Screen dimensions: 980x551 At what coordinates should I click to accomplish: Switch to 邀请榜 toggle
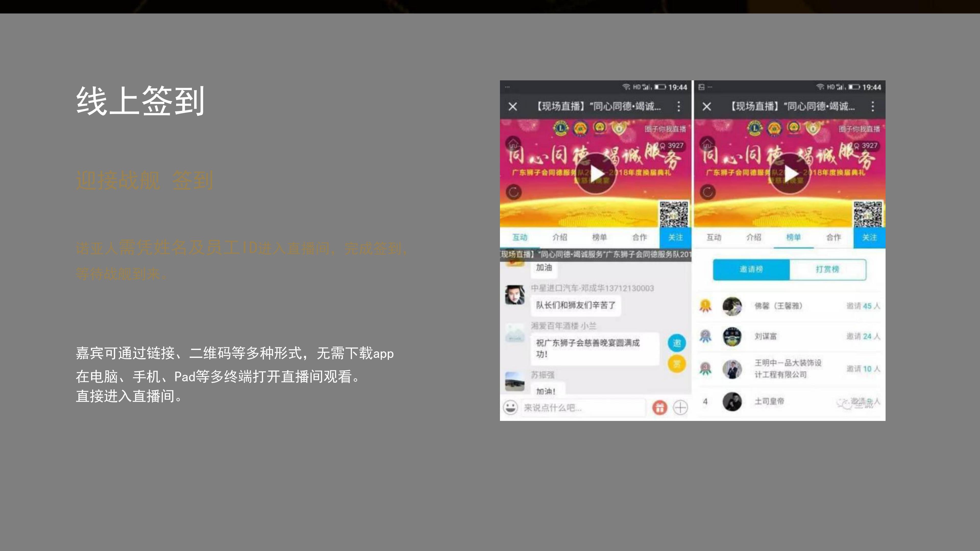tap(751, 269)
